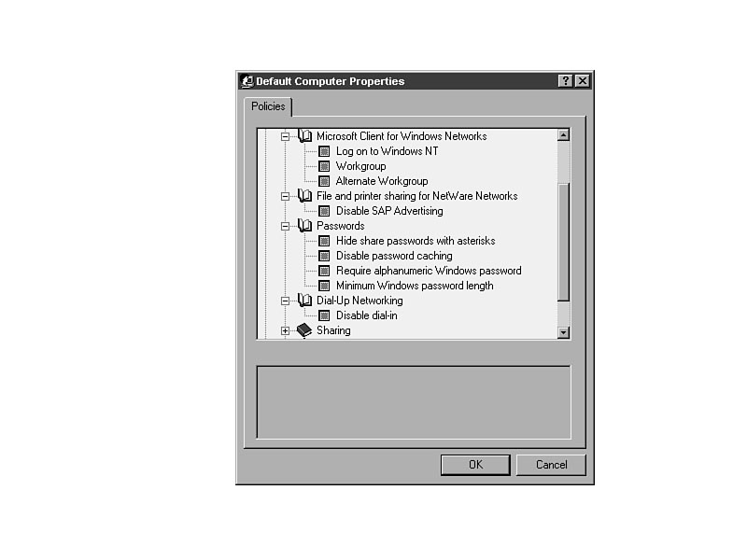The height and width of the screenshot is (560, 747).
Task: Check the Disable dial-in policy box
Action: pyautogui.click(x=324, y=315)
